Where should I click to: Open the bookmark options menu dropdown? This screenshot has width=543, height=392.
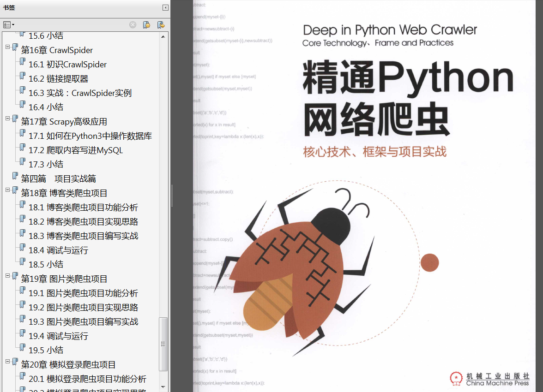coord(9,25)
